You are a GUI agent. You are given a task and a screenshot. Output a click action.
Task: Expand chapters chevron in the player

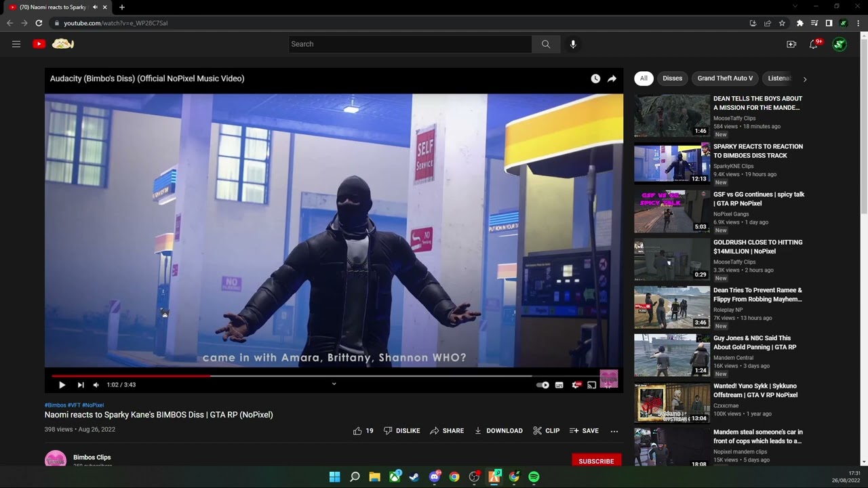[x=334, y=384]
